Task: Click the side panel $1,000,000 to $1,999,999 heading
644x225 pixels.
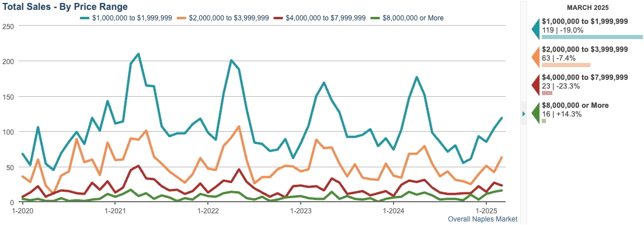Action: (584, 22)
